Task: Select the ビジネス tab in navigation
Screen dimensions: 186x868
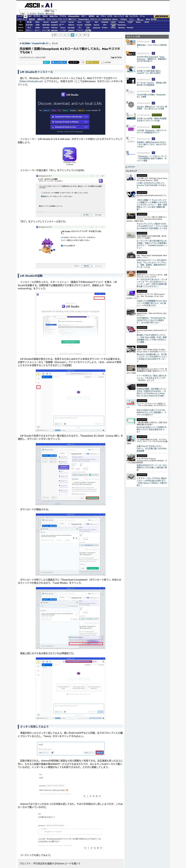Action: click(x=37, y=16)
